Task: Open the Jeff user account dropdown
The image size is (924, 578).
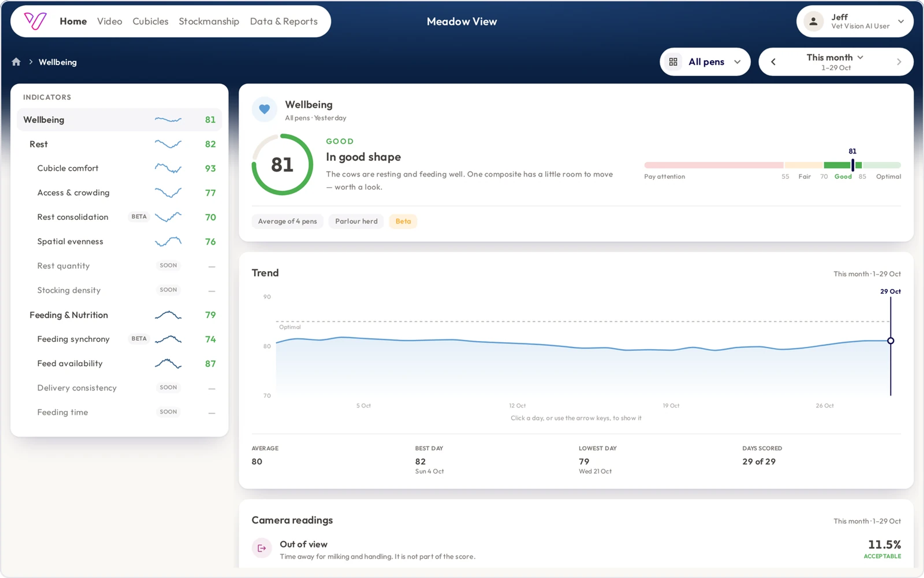Action: pos(855,21)
